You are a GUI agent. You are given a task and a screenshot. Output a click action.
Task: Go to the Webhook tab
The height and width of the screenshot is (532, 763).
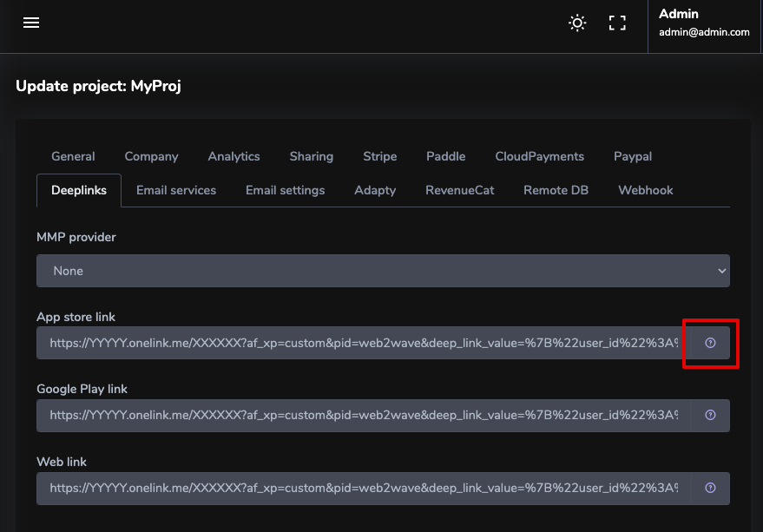click(645, 190)
